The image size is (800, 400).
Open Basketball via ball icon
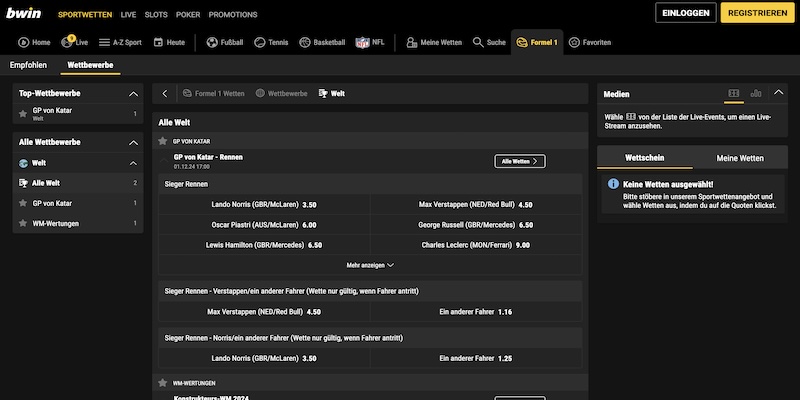click(305, 42)
